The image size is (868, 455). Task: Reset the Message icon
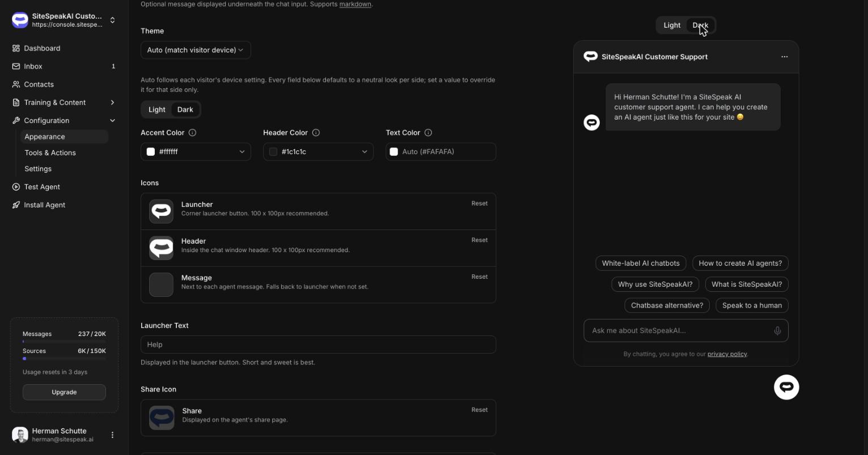(x=480, y=277)
